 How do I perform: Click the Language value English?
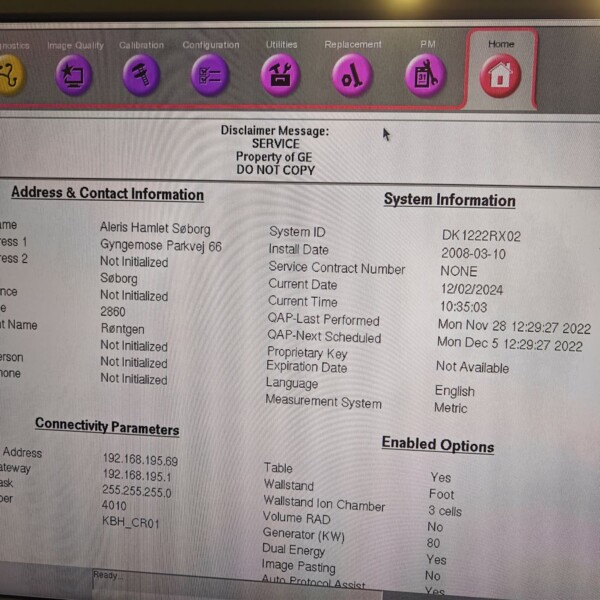coord(454,391)
